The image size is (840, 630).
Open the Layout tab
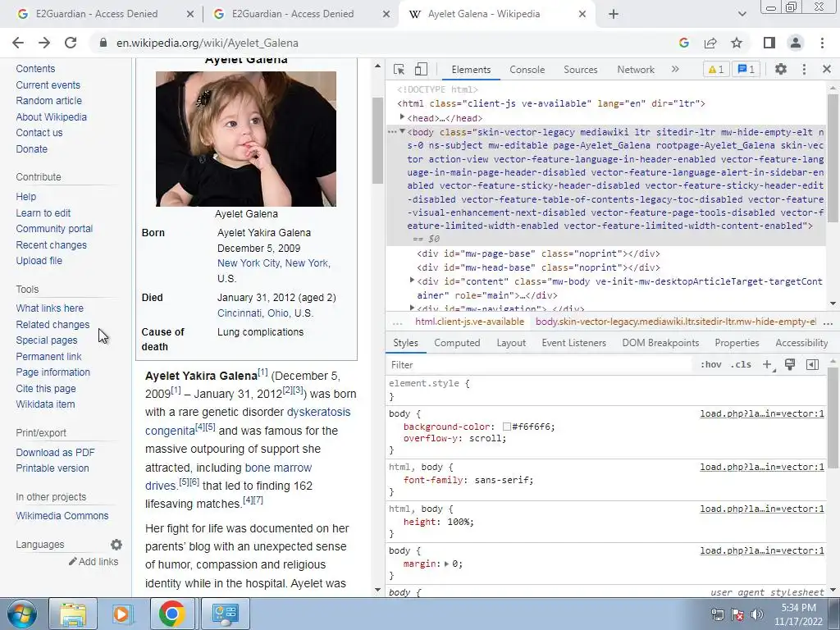pos(511,343)
